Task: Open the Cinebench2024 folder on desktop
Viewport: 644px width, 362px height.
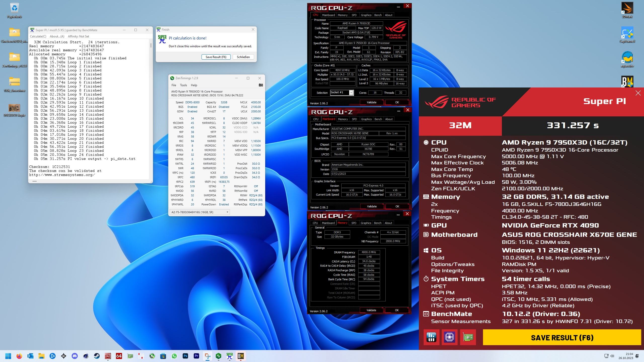Action: click(14, 35)
